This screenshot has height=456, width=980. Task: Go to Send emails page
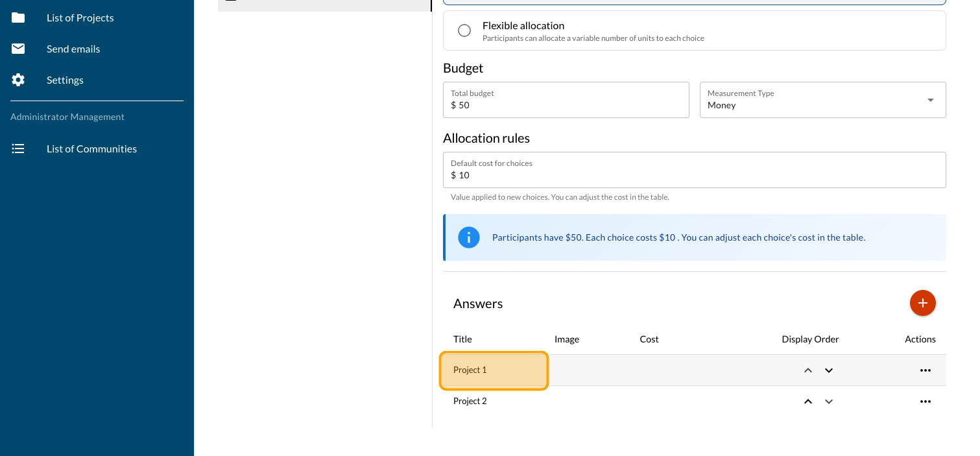[x=73, y=49]
